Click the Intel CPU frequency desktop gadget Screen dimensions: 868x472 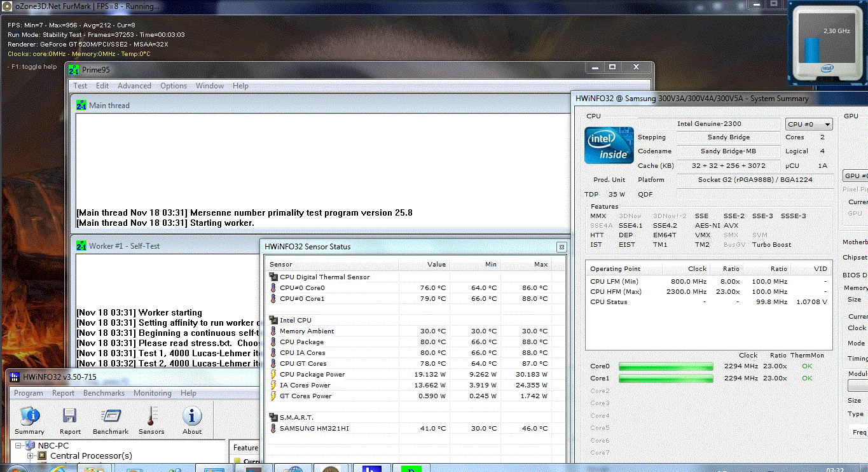click(x=827, y=43)
